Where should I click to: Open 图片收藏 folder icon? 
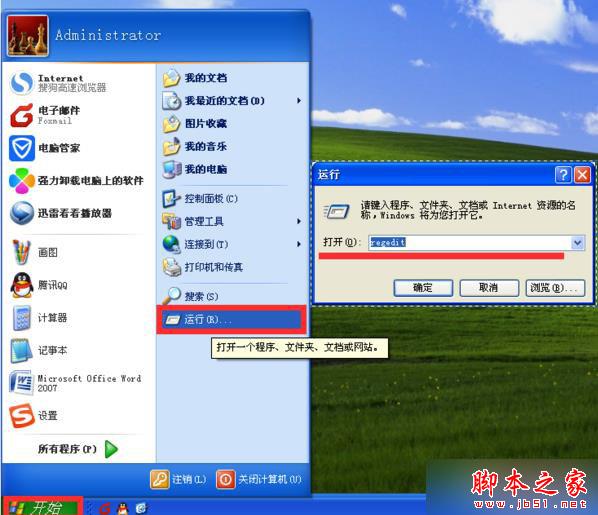tap(171, 124)
